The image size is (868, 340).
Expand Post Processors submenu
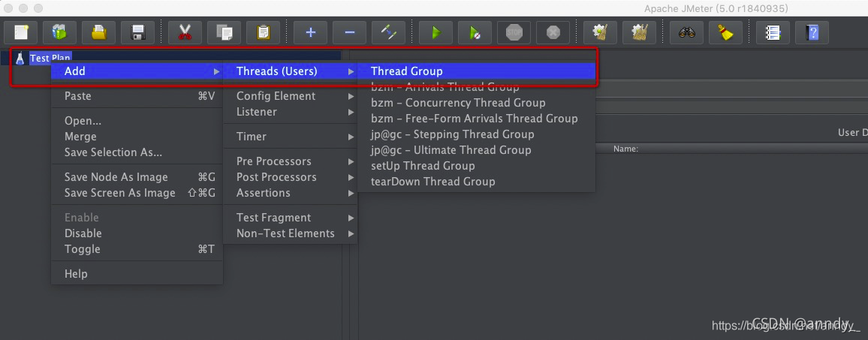click(290, 176)
